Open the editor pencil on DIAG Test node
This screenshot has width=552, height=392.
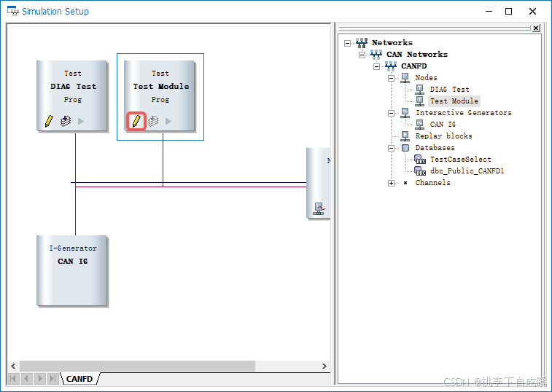click(x=49, y=121)
